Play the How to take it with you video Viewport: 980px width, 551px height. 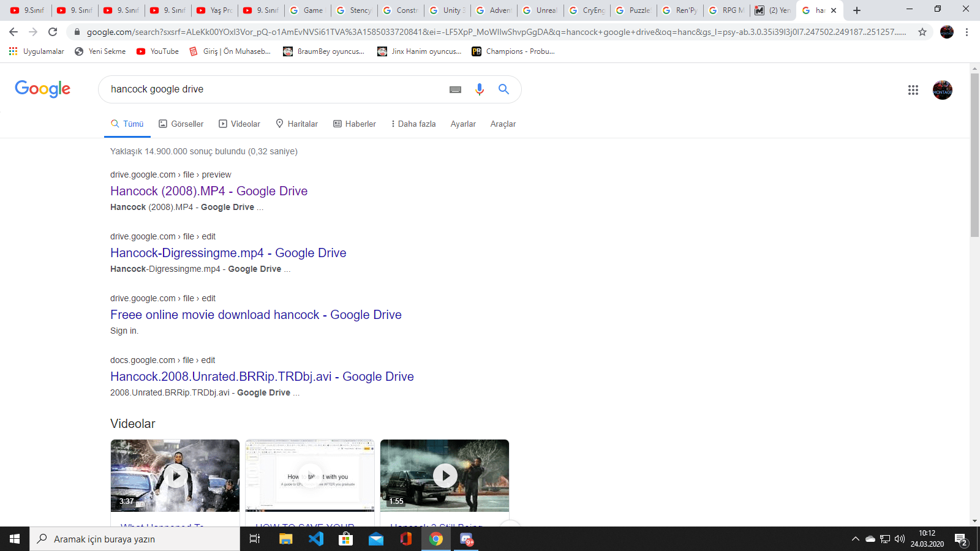[x=310, y=476]
